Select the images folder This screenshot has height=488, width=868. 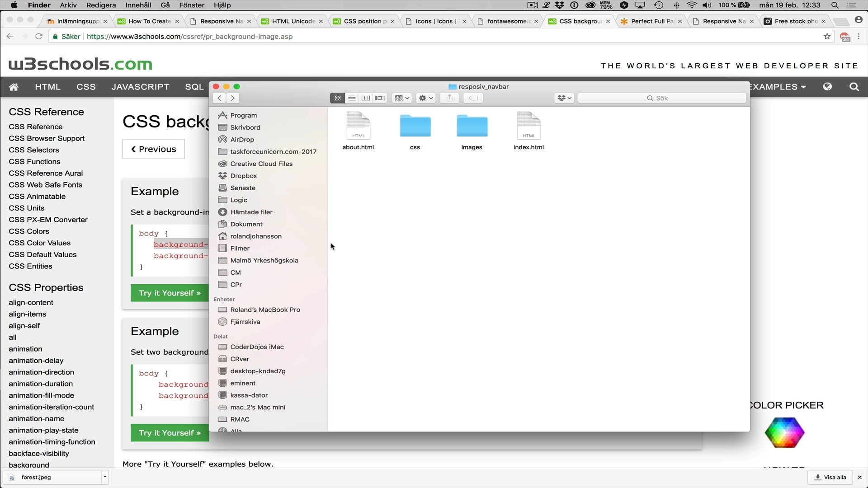coord(472,131)
